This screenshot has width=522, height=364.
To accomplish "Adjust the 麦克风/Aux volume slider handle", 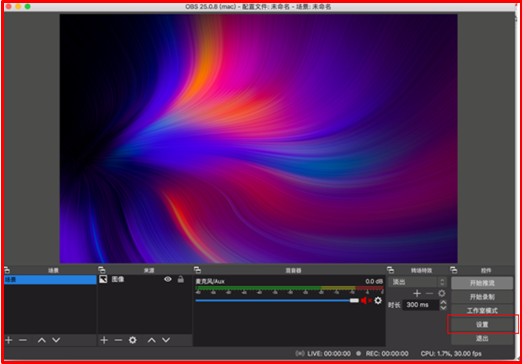I will point(354,301).
